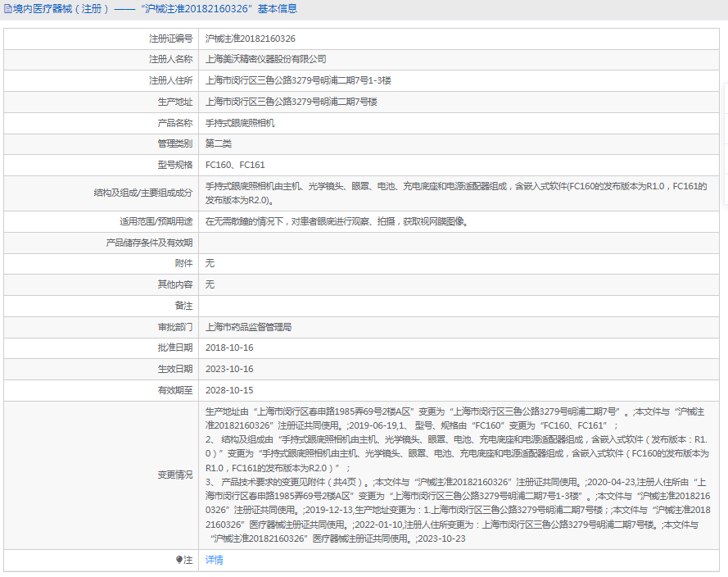Viewport: 728px width, 577px height.
Task: Click the company name 上海美沃精密仪器股份有限公司
Action: [265, 59]
